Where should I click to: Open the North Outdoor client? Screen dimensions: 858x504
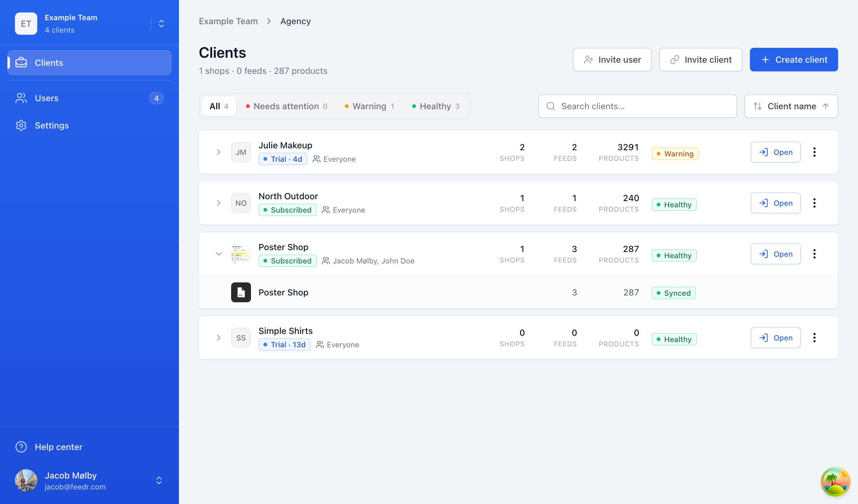point(775,203)
